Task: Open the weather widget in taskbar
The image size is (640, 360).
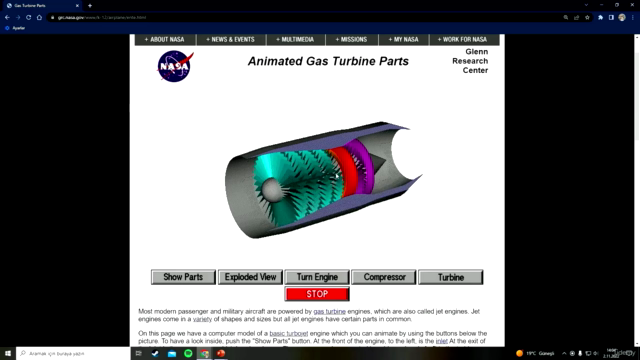Action: [x=535, y=353]
